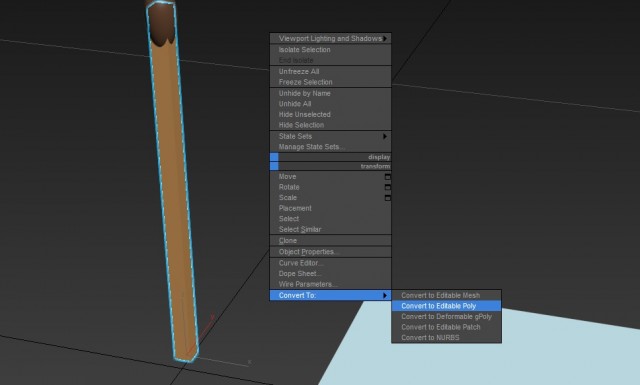
Task: Select Unfreeze All menu entry
Action: pos(330,71)
